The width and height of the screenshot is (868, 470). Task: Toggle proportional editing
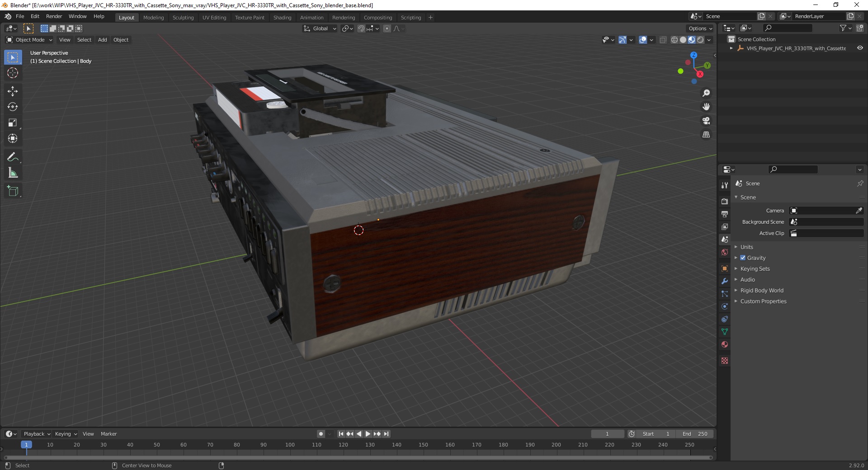tap(387, 28)
